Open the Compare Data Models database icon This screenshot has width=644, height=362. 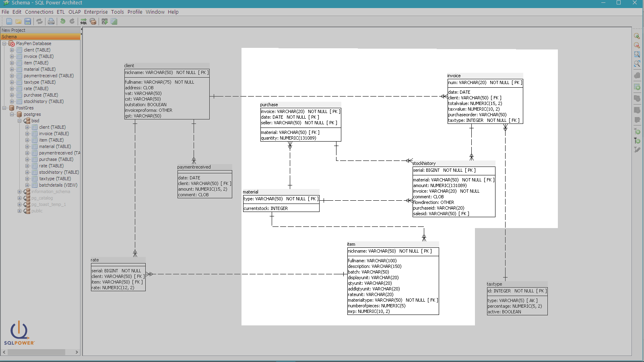click(93, 21)
